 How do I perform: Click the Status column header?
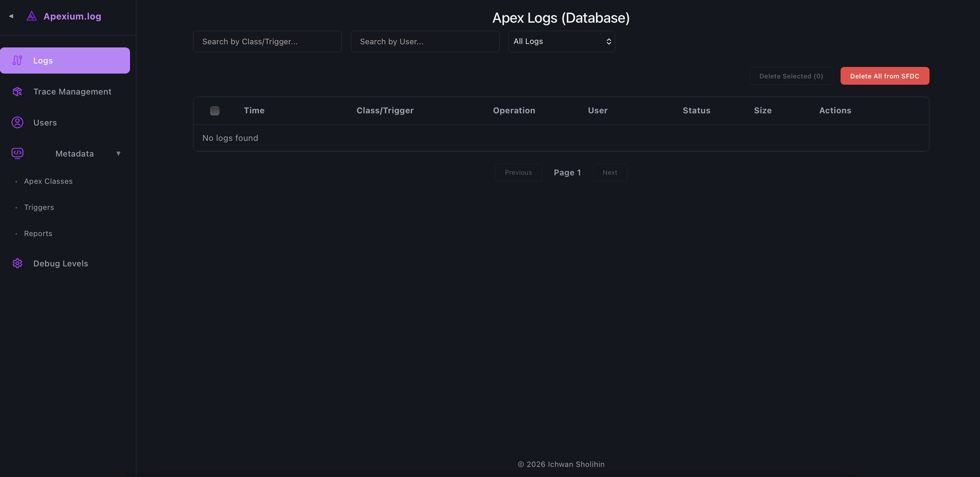tap(696, 111)
